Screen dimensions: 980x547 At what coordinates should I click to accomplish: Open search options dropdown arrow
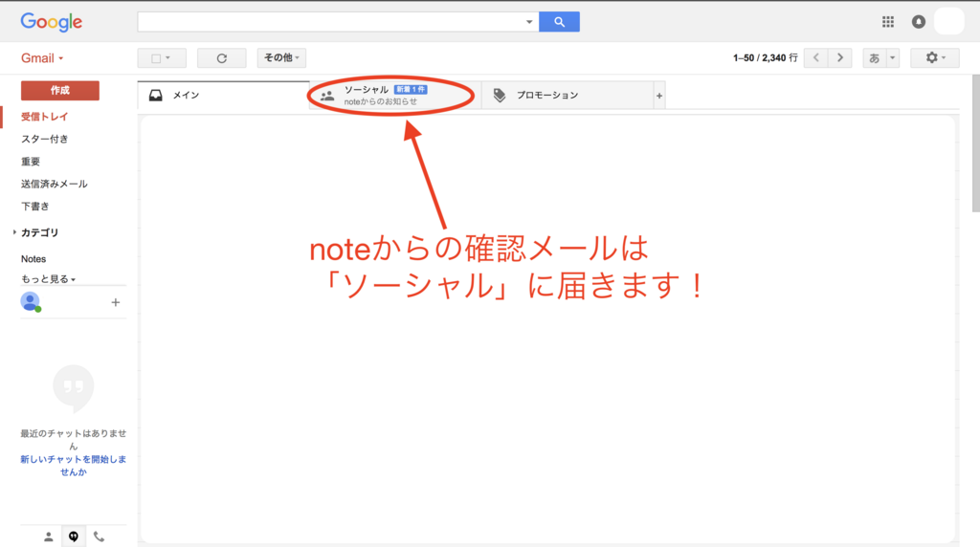coord(528,22)
